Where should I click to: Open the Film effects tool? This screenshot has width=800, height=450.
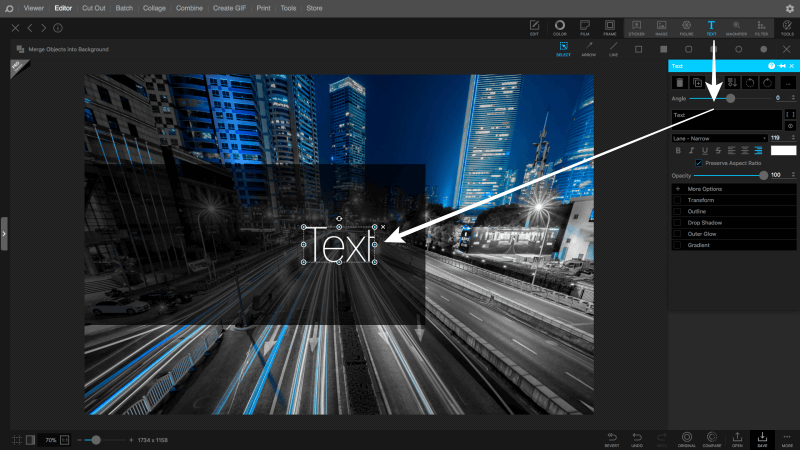point(585,28)
